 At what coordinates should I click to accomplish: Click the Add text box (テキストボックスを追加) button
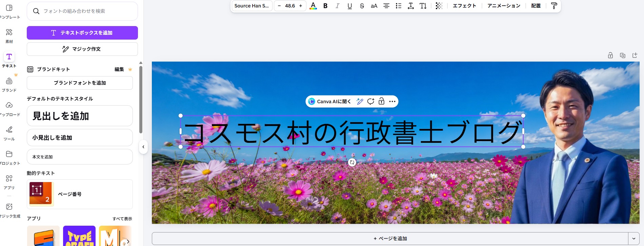tap(82, 33)
